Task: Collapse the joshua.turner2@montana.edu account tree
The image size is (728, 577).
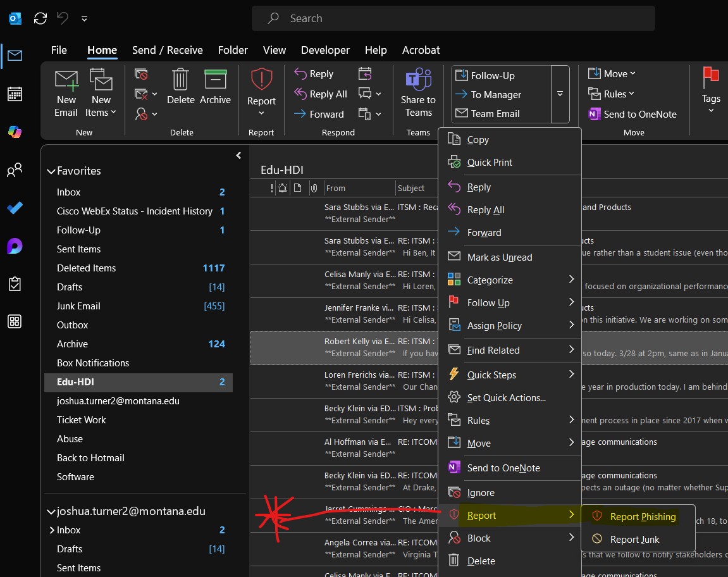Action: tap(51, 512)
